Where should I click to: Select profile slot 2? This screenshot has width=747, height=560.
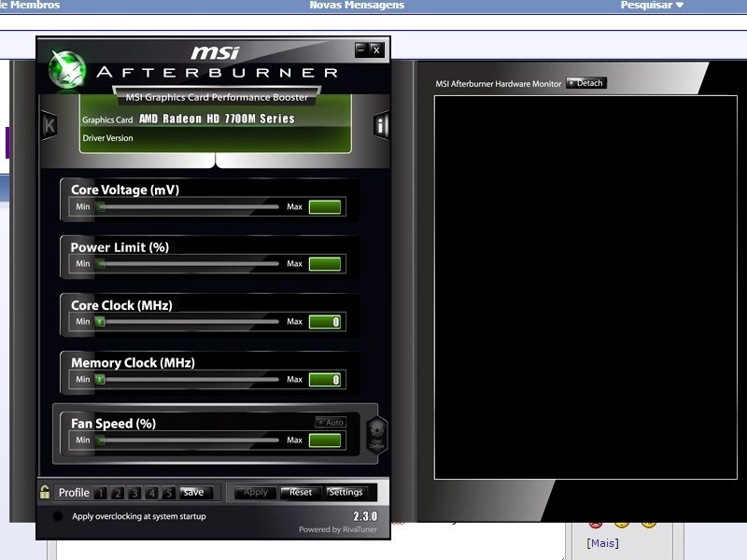coord(118,493)
